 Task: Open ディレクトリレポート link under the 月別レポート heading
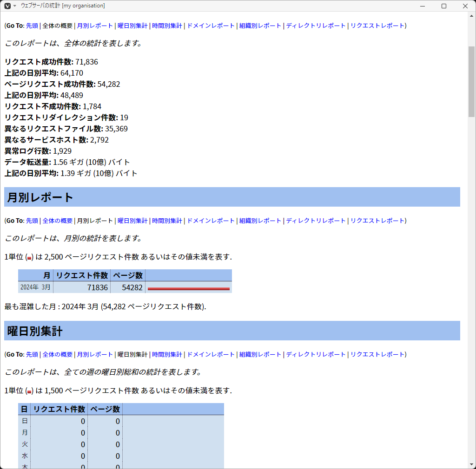tap(316, 221)
